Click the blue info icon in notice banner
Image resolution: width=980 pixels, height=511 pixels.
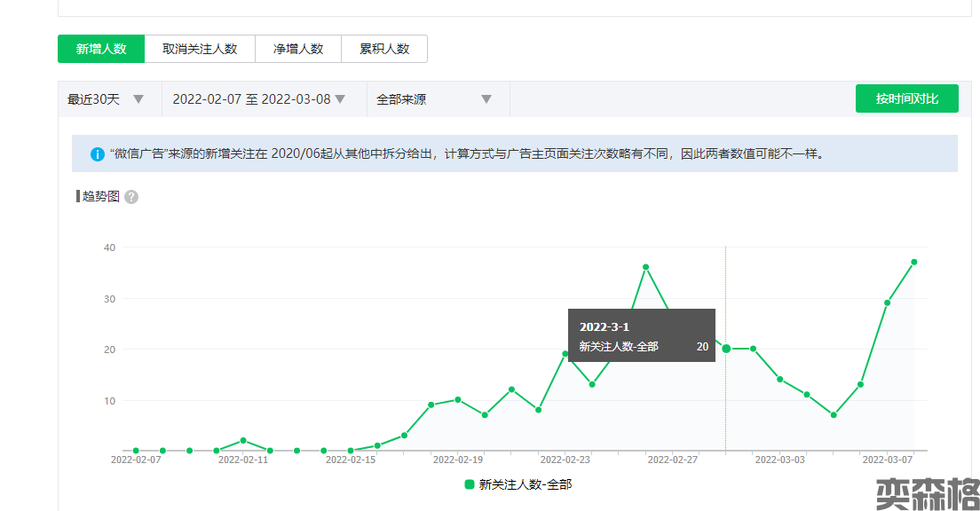pos(98,153)
